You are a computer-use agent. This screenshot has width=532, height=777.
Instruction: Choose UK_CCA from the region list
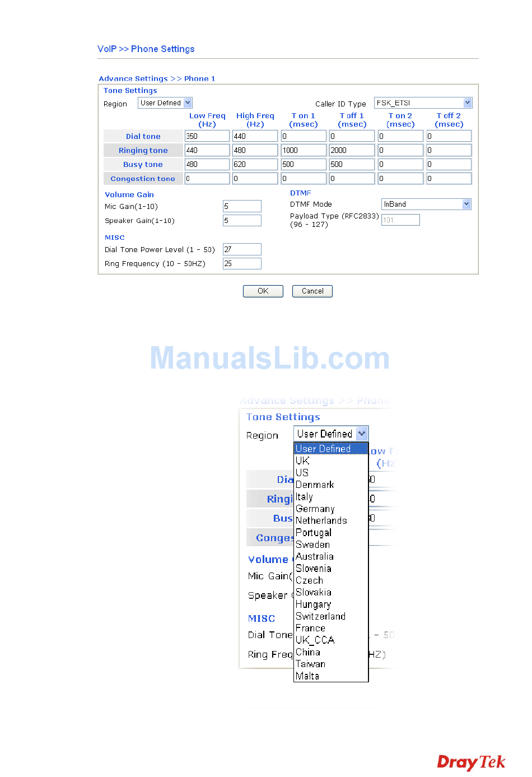point(331,640)
